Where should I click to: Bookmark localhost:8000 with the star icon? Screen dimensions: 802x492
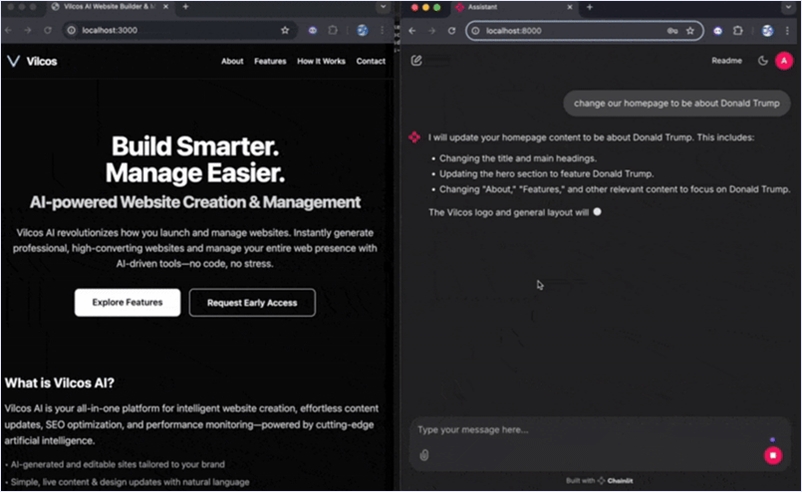pos(690,31)
